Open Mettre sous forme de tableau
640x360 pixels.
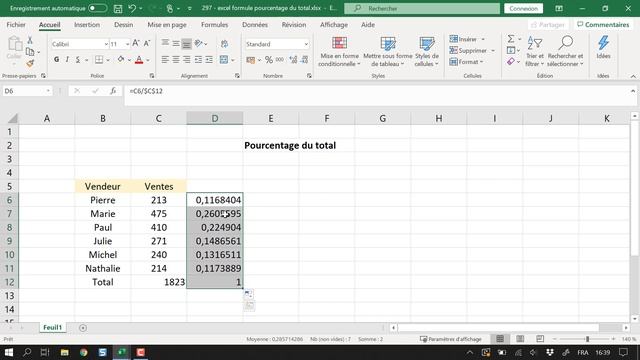[388, 51]
